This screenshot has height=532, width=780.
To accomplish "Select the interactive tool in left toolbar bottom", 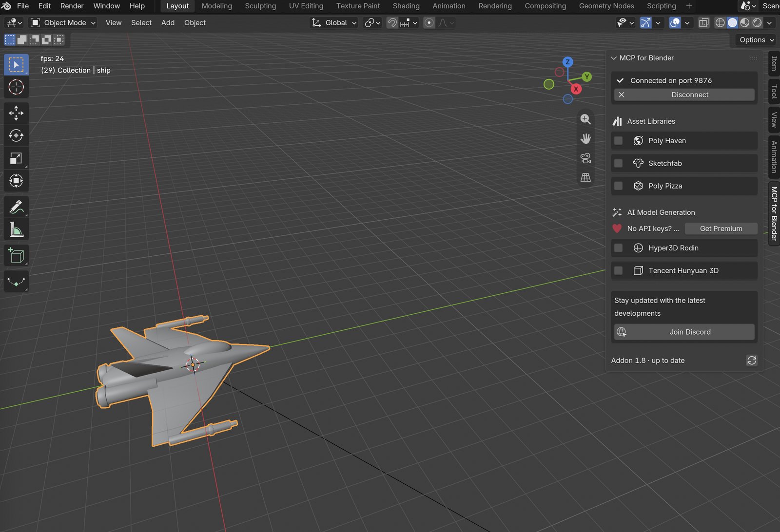I will [16, 282].
